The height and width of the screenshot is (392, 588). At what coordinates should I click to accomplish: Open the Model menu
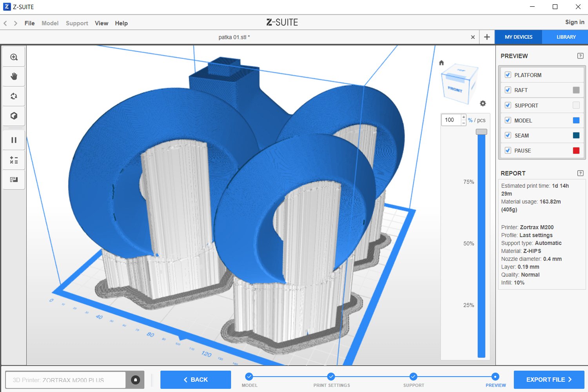pyautogui.click(x=50, y=23)
